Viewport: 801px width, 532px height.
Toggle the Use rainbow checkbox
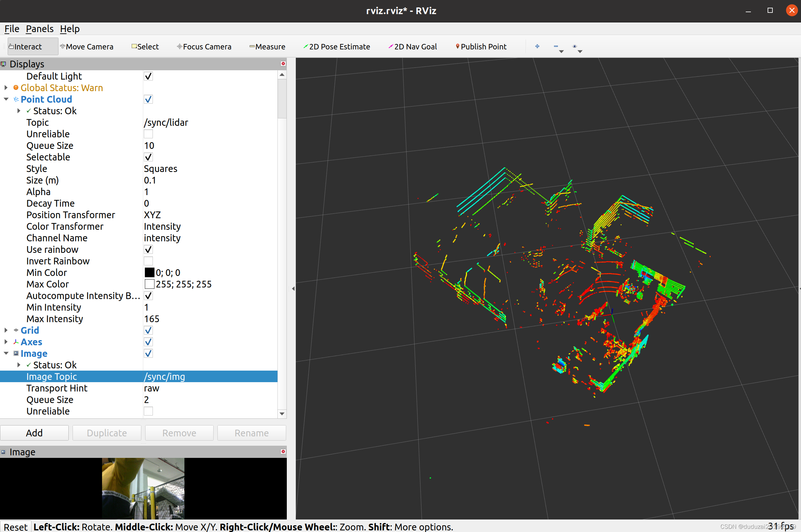pos(148,249)
